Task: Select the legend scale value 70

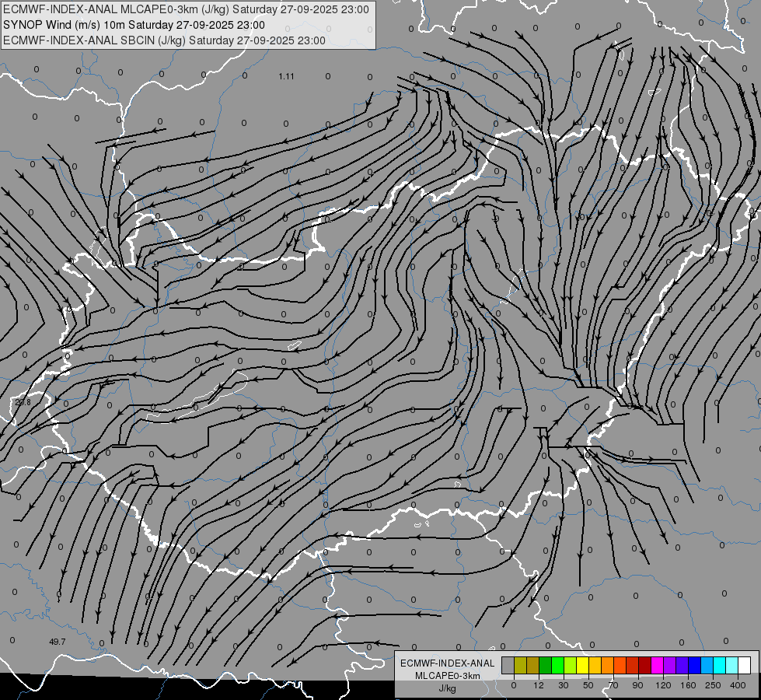Action: tap(613, 685)
